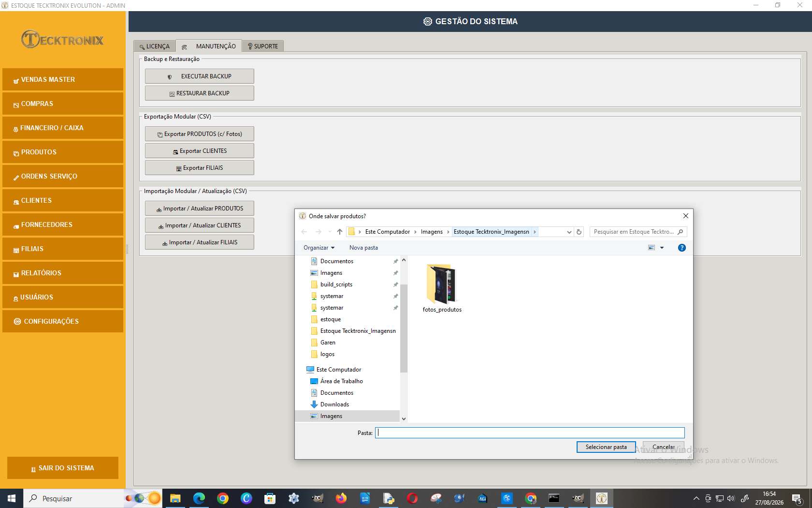Create a folder with Nova pasta
812x508 pixels.
(363, 248)
